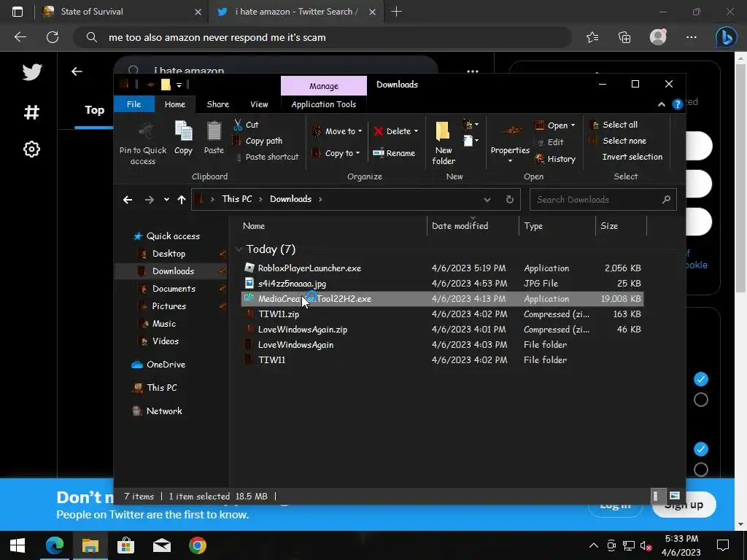The image size is (747, 560).
Task: Open the address bar history dropdown
Action: point(487,200)
